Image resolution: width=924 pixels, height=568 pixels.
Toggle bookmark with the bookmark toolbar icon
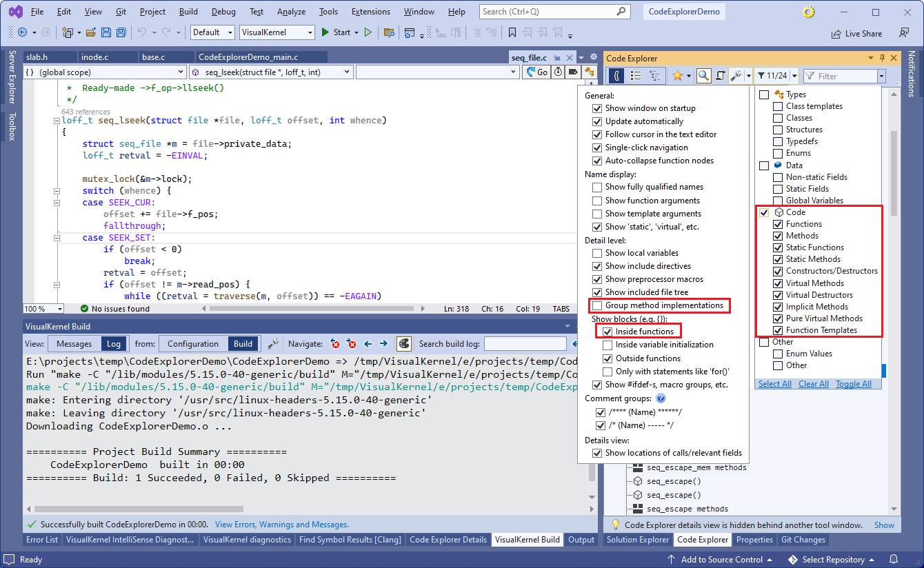(512, 32)
